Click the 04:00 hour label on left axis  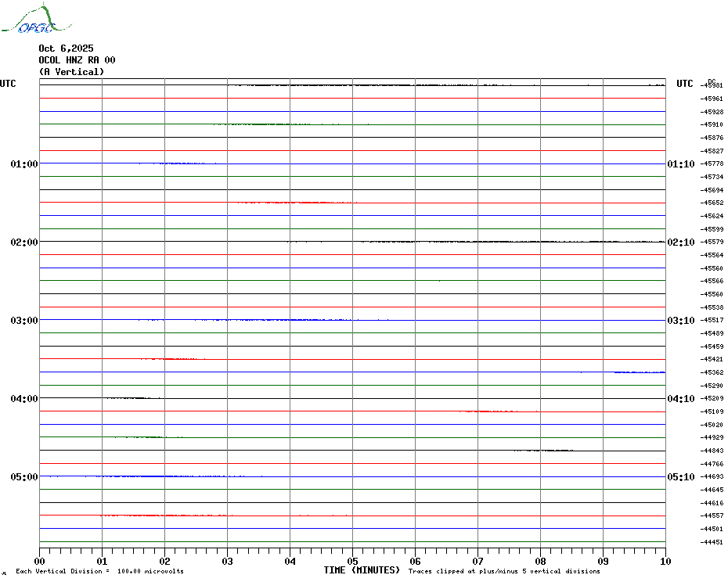point(24,399)
